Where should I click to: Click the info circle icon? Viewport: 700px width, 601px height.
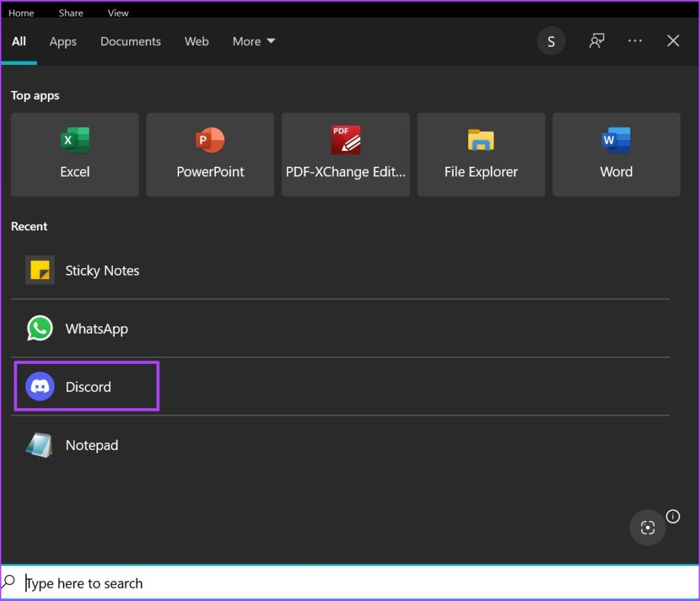(x=673, y=516)
